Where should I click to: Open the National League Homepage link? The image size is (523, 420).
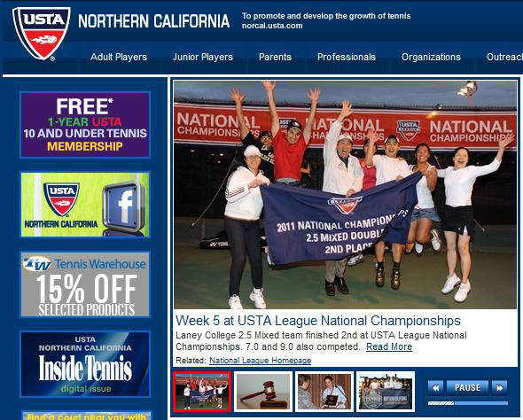pos(260,361)
